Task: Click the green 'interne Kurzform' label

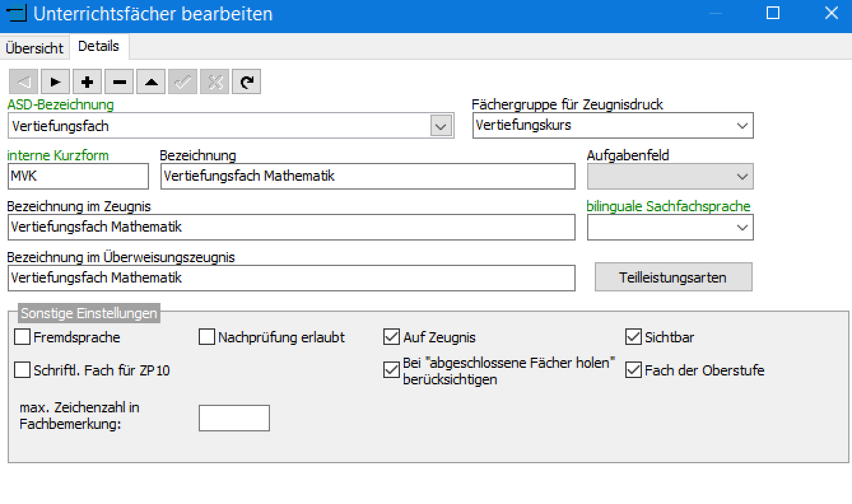Action: pyautogui.click(x=58, y=155)
